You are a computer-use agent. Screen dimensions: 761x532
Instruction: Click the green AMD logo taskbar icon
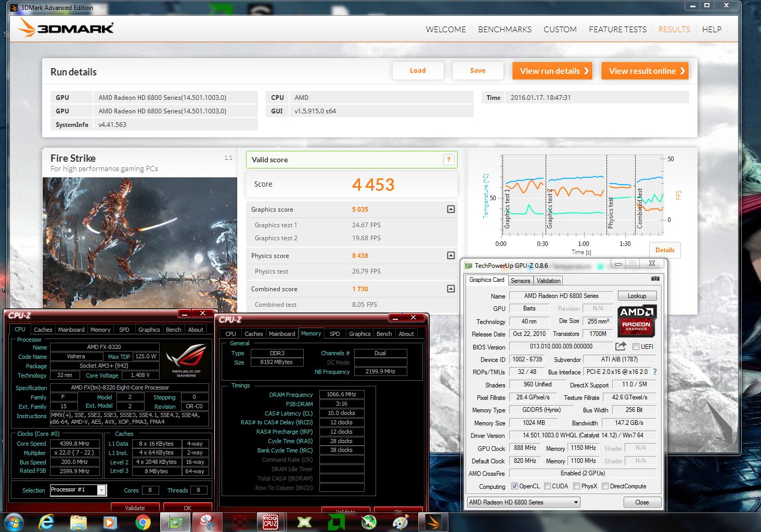337,522
